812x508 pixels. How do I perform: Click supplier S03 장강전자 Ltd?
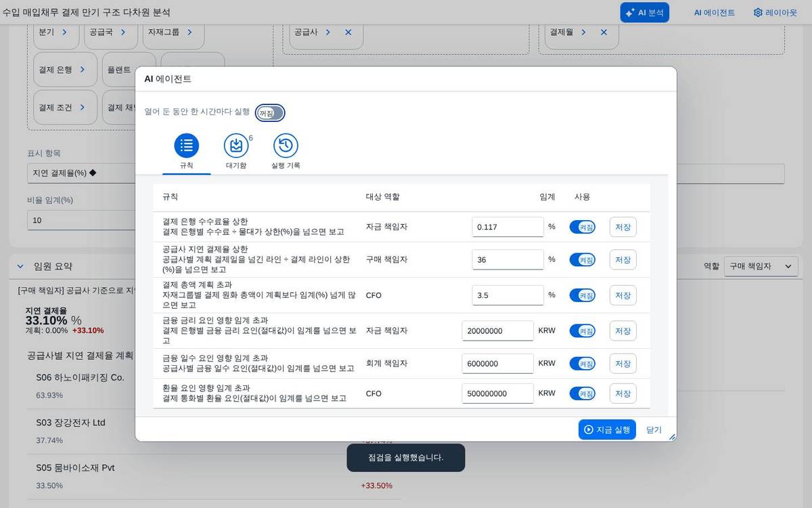70,423
